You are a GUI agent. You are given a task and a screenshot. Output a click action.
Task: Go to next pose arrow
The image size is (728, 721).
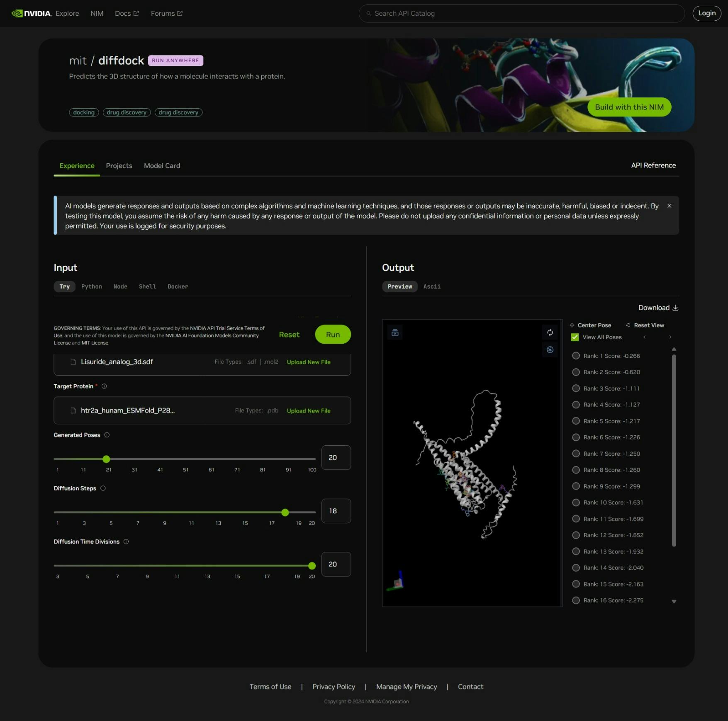click(670, 337)
